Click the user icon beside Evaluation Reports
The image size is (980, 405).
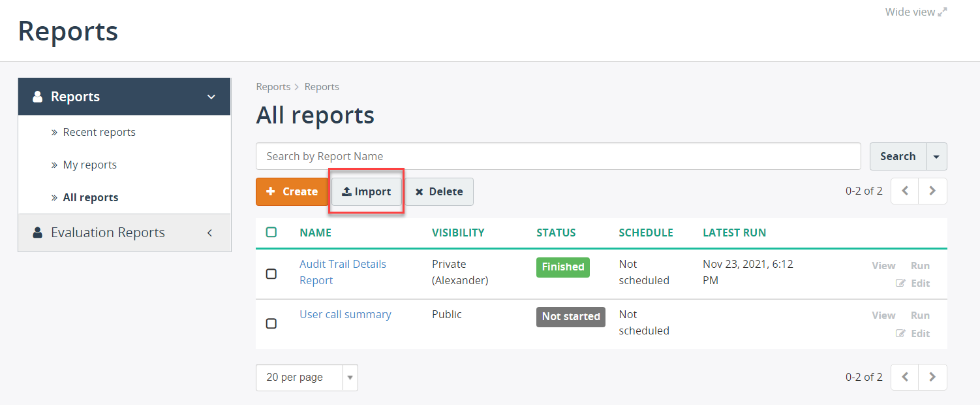pyautogui.click(x=37, y=233)
